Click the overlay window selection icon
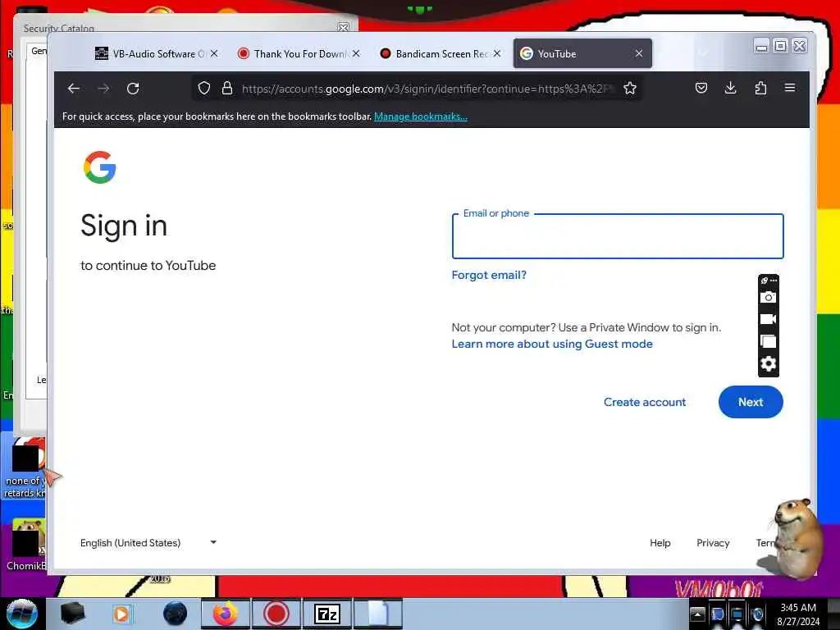 pyautogui.click(x=768, y=342)
